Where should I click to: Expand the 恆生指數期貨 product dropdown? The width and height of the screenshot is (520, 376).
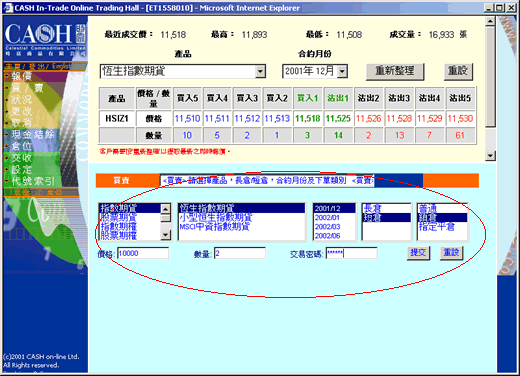click(x=260, y=71)
